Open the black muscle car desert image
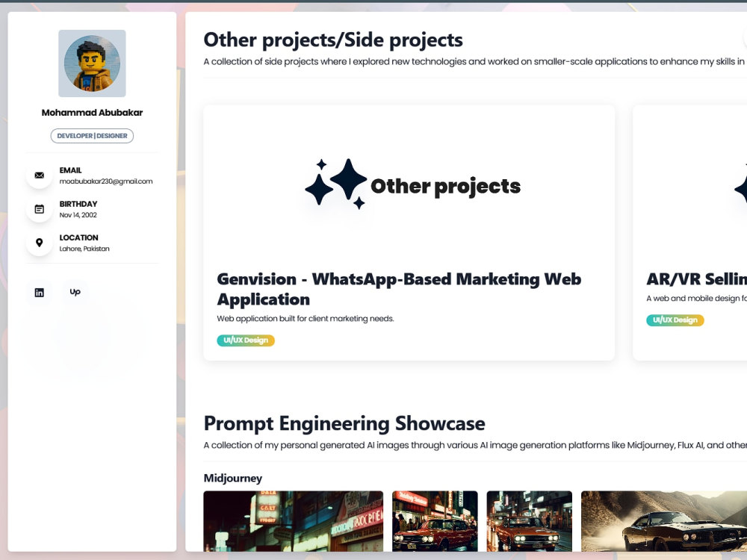The height and width of the screenshot is (560, 747). [x=664, y=521]
